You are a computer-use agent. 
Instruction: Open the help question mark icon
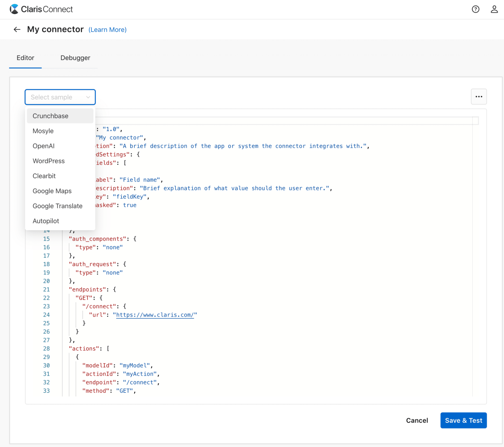pos(475,9)
